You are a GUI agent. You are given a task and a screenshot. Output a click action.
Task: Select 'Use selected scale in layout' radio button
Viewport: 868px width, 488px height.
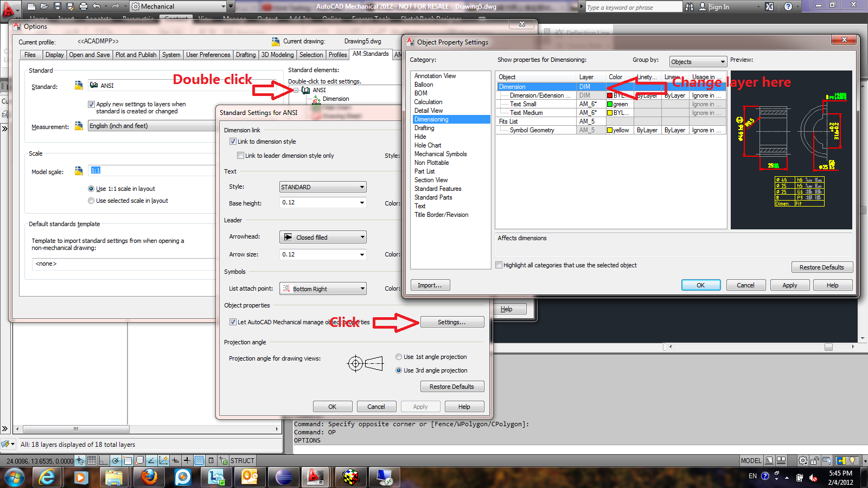click(x=91, y=201)
